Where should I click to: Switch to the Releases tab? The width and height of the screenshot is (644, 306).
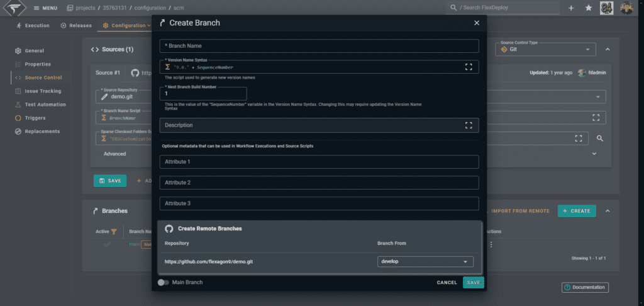(x=76, y=25)
